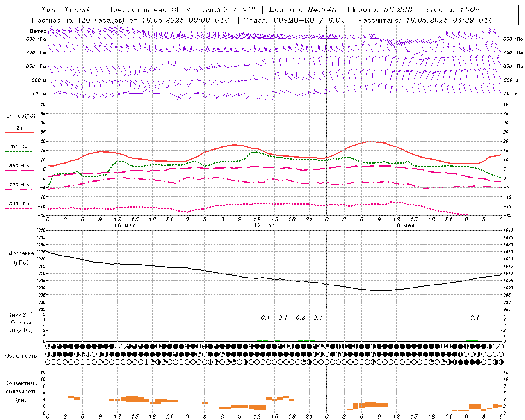Click the dash-dot line under the 700 гПа temperature legend

coord(19,190)
